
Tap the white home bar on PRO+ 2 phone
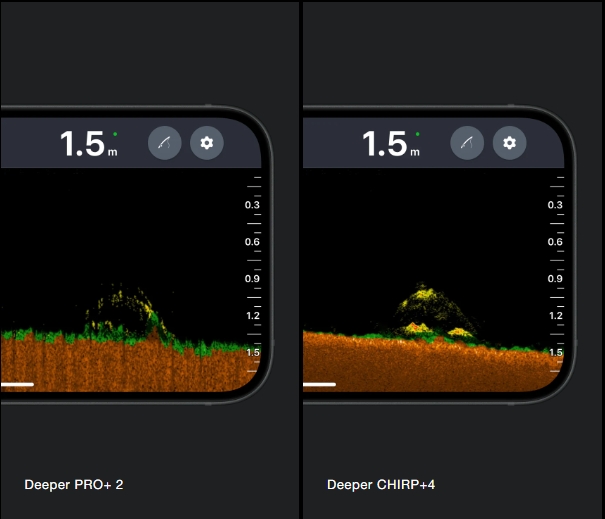tap(17, 384)
